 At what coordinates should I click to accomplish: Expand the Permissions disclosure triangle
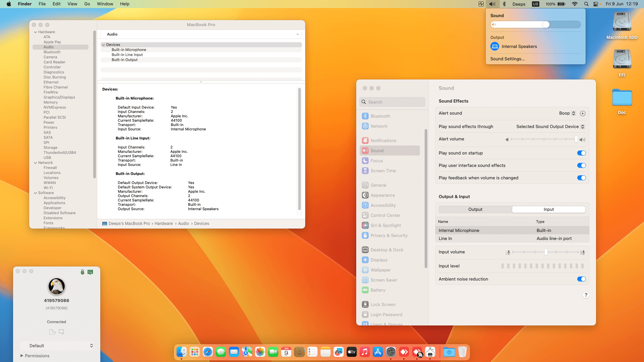(22, 356)
